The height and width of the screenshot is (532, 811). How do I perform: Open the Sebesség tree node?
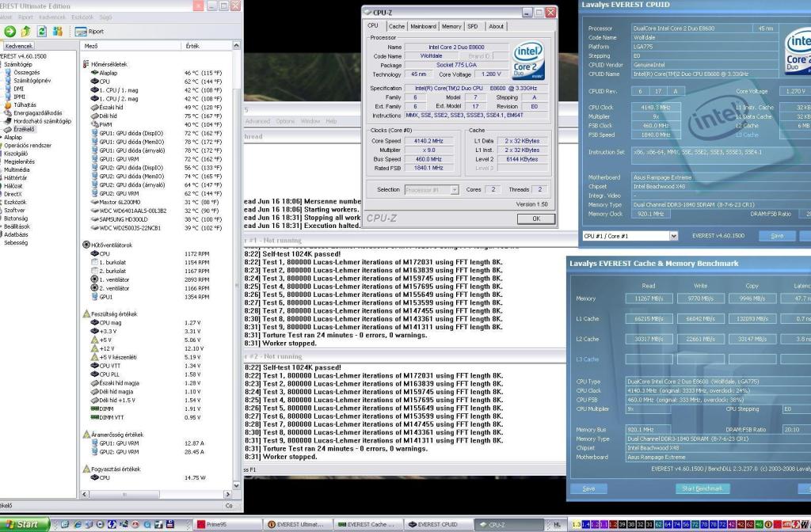tap(16, 242)
